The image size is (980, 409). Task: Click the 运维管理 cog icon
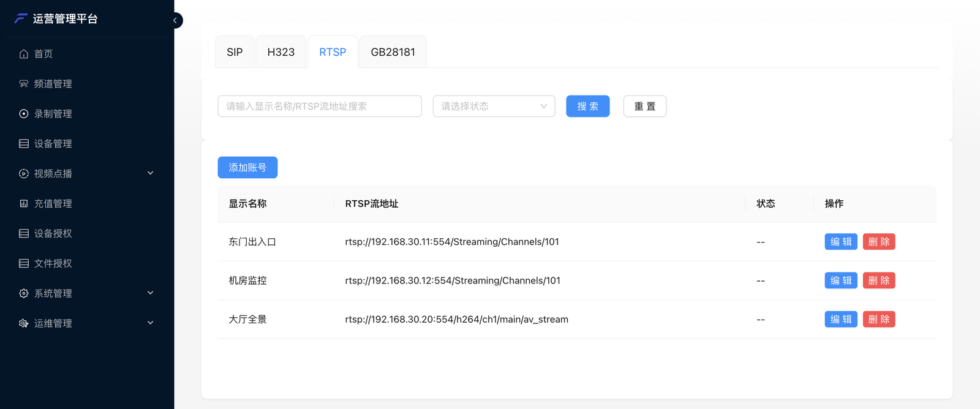pyautogui.click(x=24, y=323)
